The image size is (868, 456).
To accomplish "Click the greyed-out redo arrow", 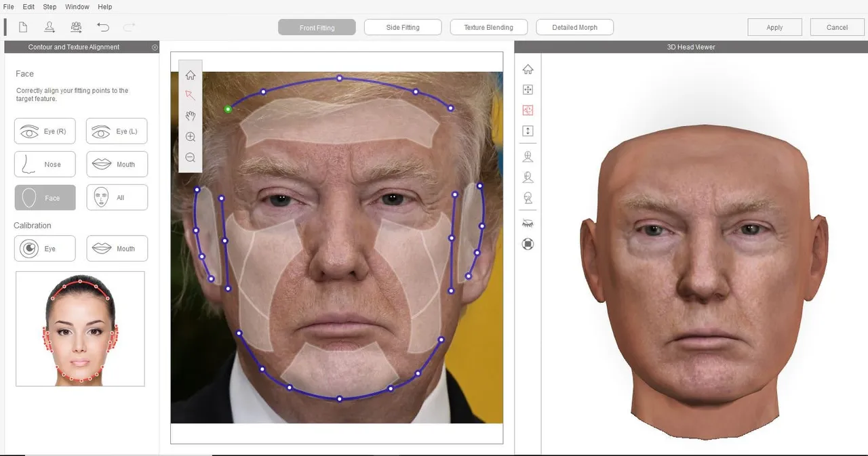I will pyautogui.click(x=130, y=27).
